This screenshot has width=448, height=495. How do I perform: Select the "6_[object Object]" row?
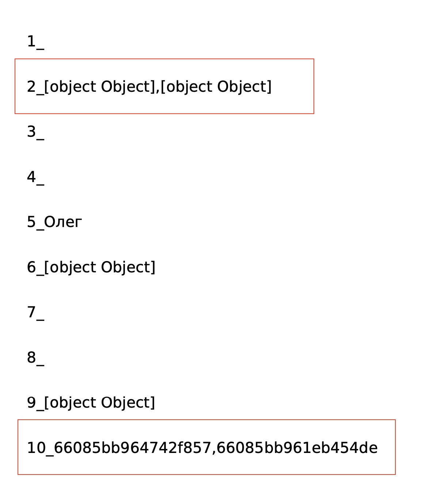(91, 267)
